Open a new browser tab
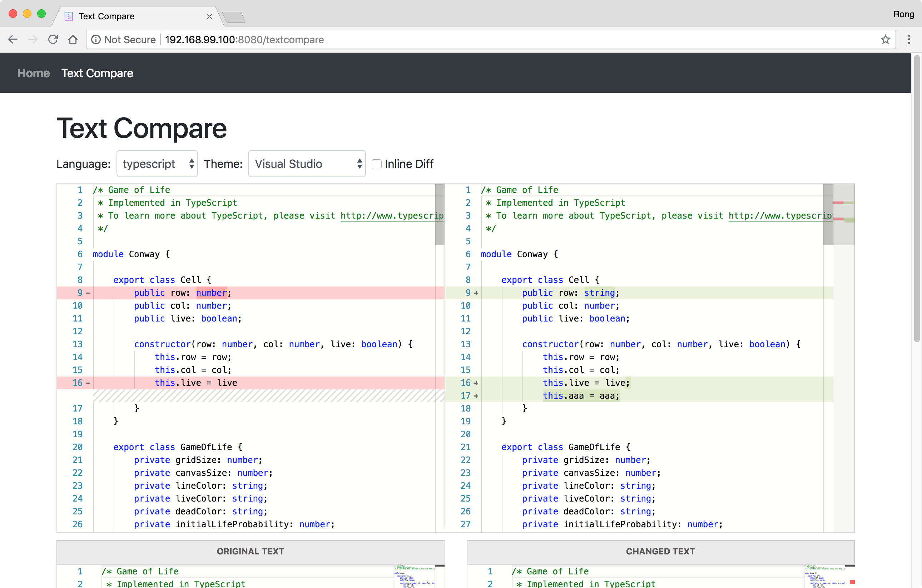Screen dimensions: 922x588 point(234,17)
